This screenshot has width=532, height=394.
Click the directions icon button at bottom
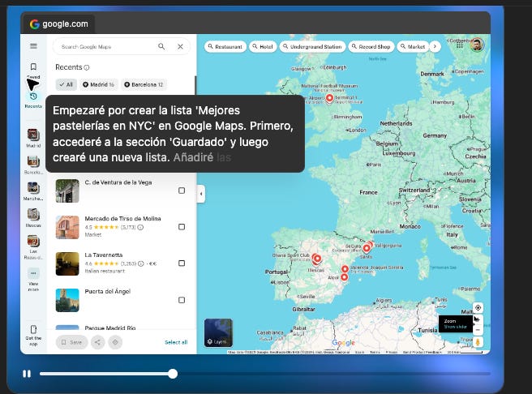tap(115, 342)
